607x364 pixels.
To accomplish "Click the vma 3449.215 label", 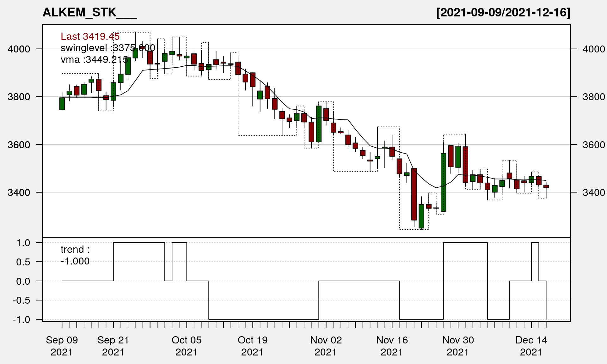I will [94, 60].
